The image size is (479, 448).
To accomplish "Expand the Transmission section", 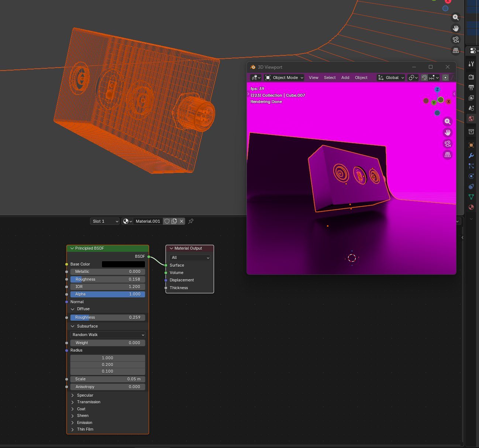I will coord(73,402).
